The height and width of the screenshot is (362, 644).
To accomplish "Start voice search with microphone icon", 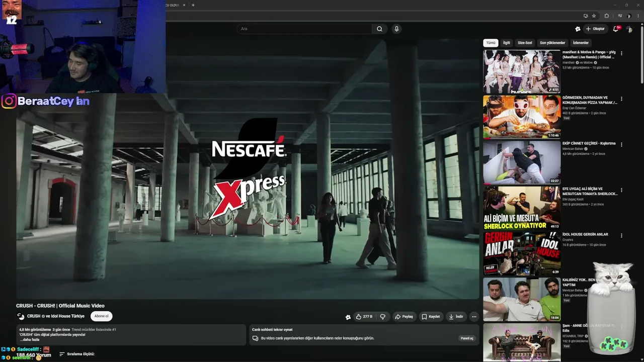I will 396,29.
